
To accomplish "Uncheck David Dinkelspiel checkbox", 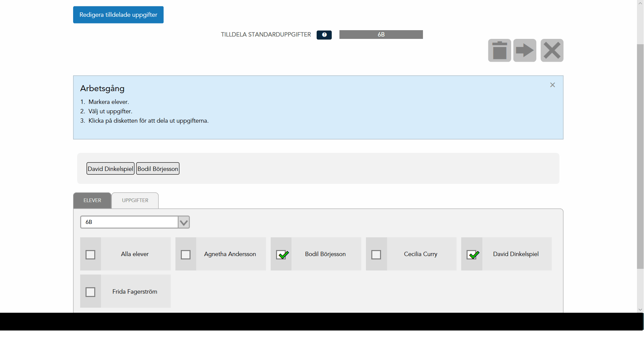I will coord(472,255).
